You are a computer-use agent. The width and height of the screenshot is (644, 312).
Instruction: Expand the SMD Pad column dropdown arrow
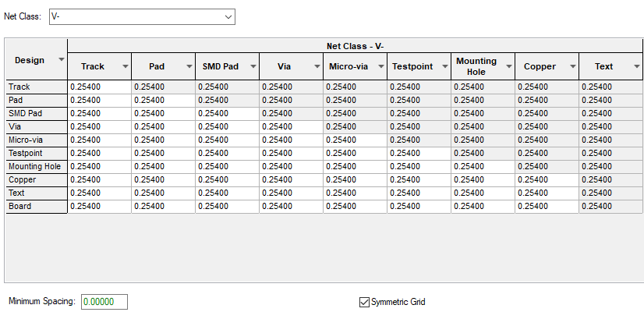coord(253,67)
